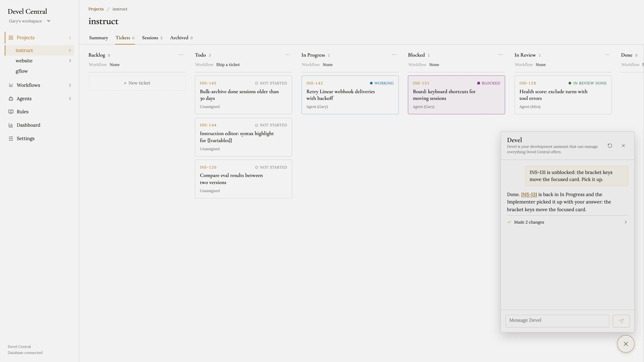Add a new ticket in Backlog
This screenshot has height=362, width=644.
(x=137, y=83)
